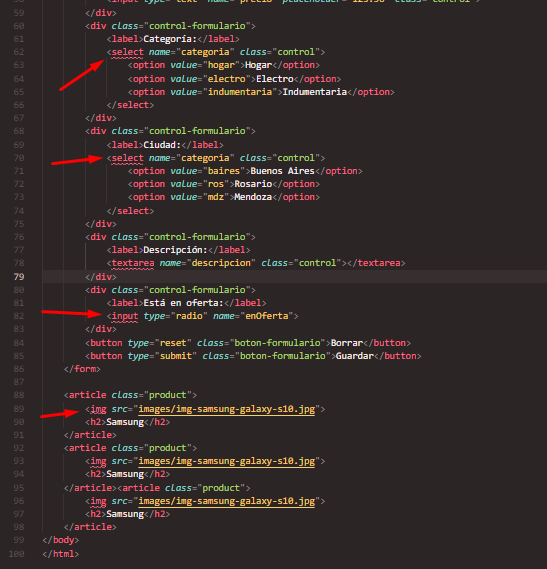
Task: Click the "reset" type value on line 84
Action: pyautogui.click(x=173, y=343)
